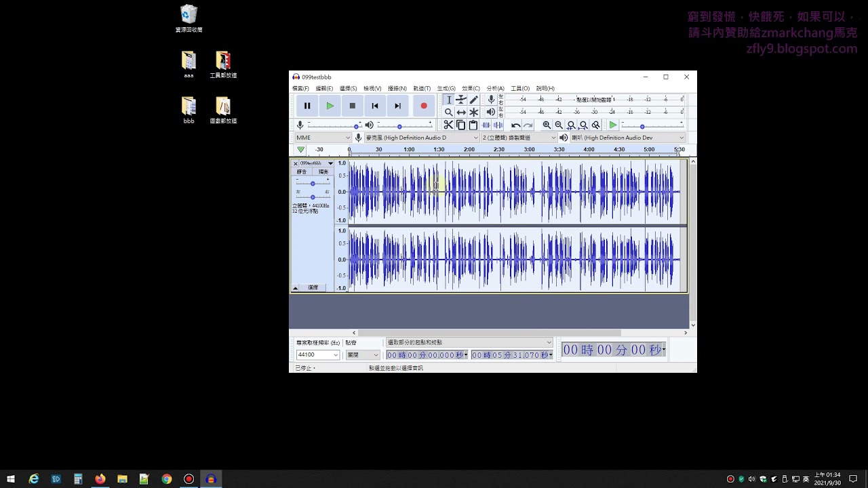Screen dimensions: 868x488
Task: Open the 效果(C) menu
Action: click(471, 88)
